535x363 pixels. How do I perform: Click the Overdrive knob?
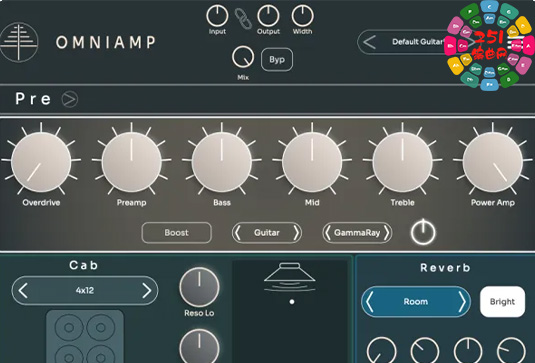coord(41,162)
